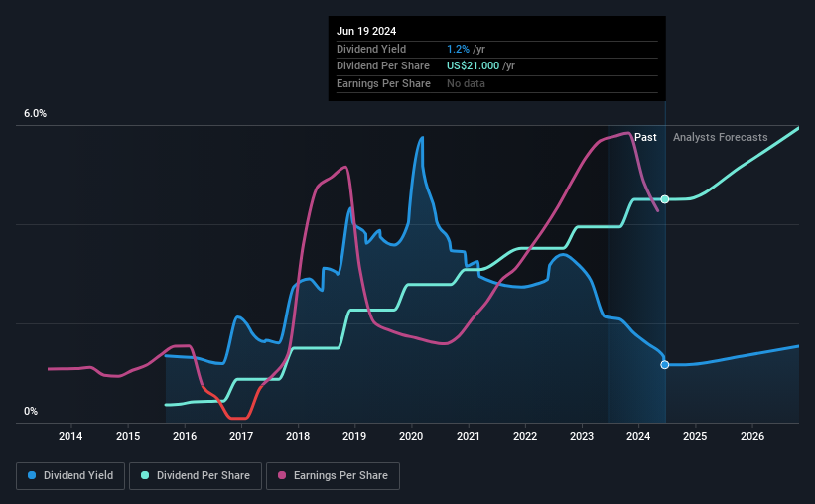Image resolution: width=815 pixels, height=504 pixels.
Task: Toggle the Dividend Per Share legend series
Action: pos(196,476)
